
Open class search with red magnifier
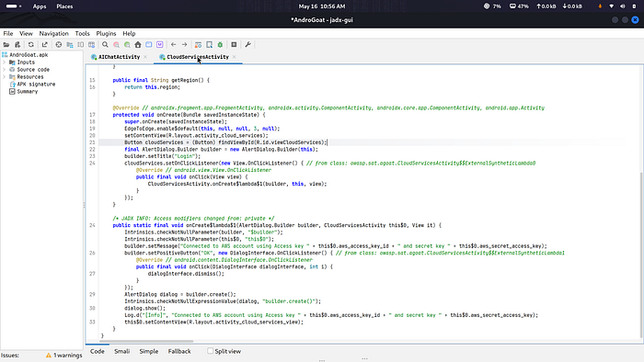[116, 45]
